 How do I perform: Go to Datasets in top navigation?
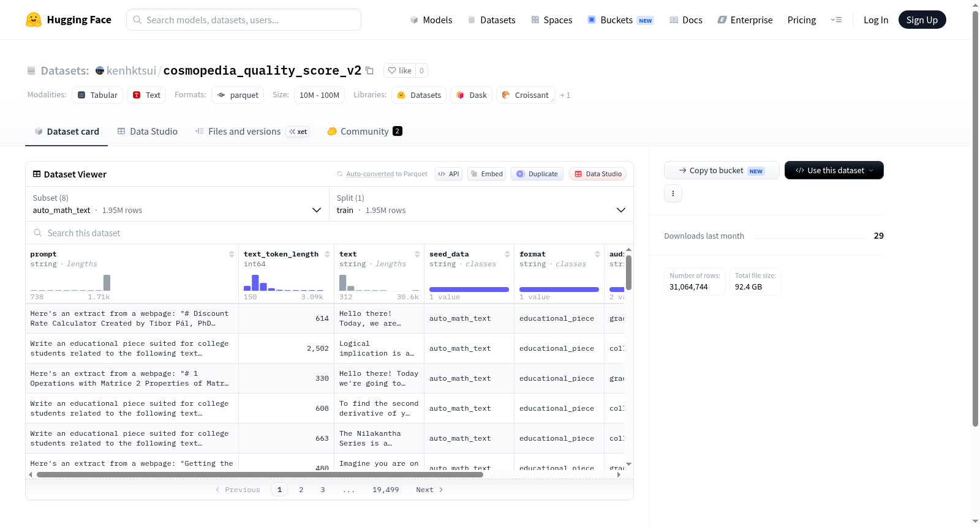[x=491, y=20]
